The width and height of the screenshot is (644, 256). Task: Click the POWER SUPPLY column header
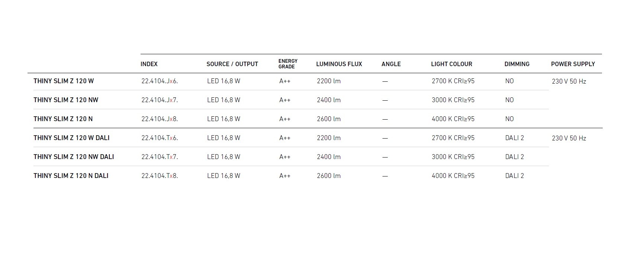coord(573,64)
